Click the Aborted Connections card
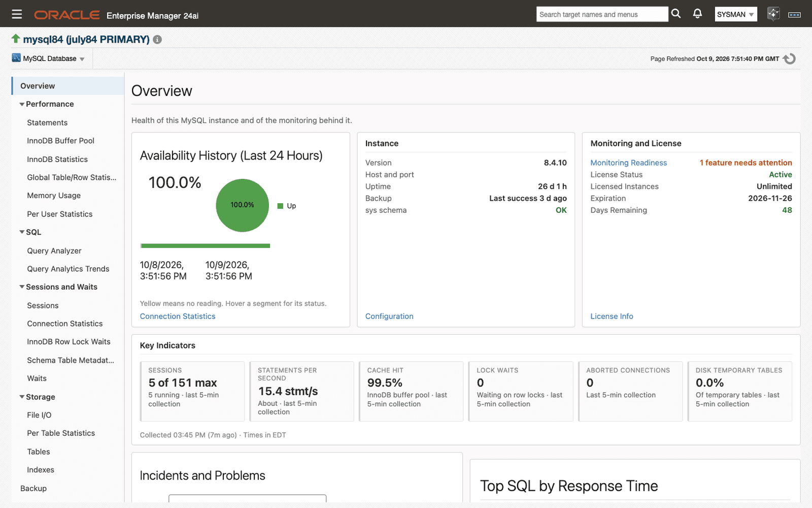 [630, 391]
